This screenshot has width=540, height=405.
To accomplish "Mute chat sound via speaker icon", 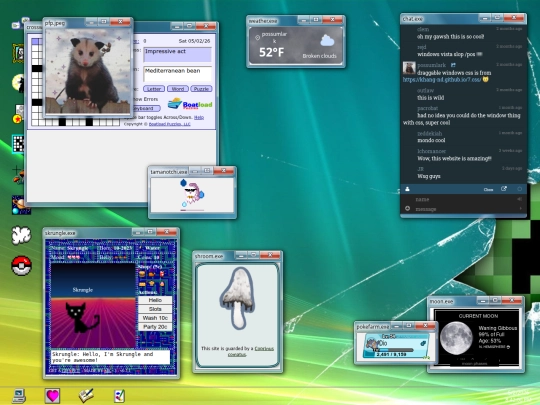I will 520,199.
